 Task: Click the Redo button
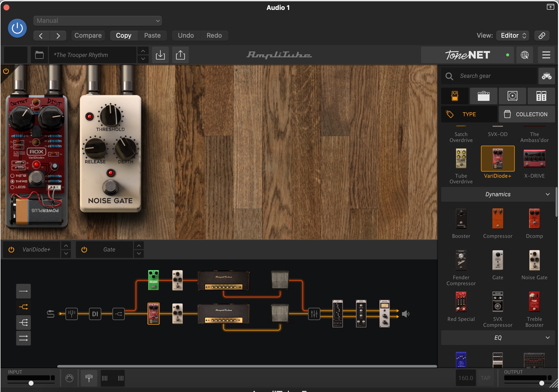tap(214, 35)
